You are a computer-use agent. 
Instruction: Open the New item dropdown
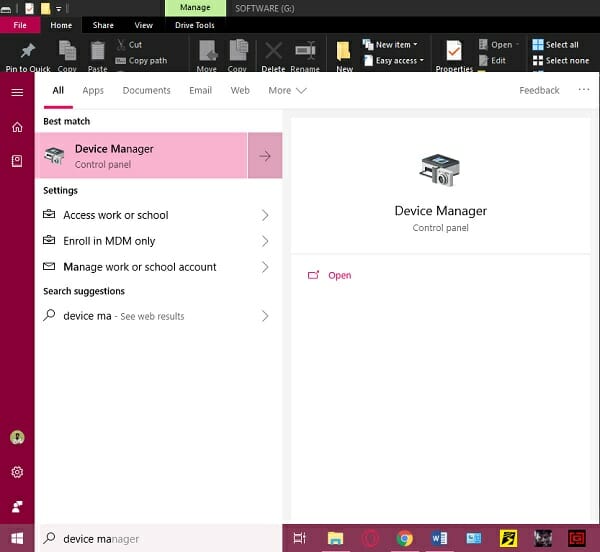pos(390,45)
